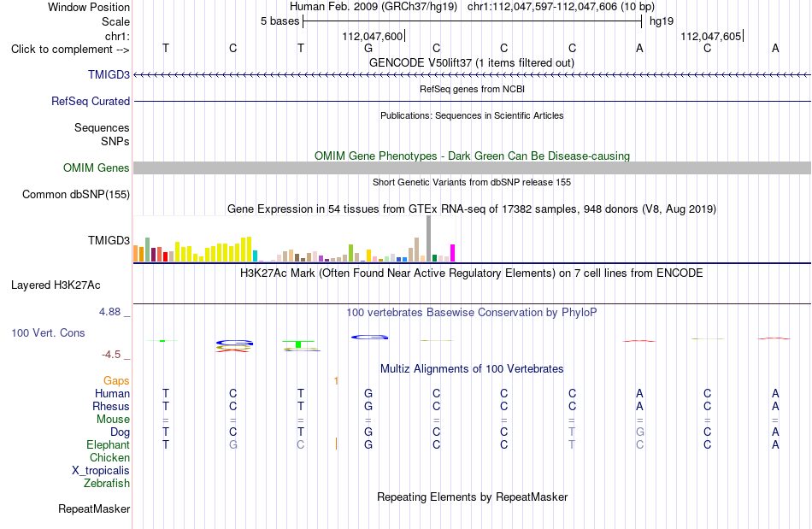Click the cyan bar in GTEx chart
812x529 pixels.
(x=255, y=256)
